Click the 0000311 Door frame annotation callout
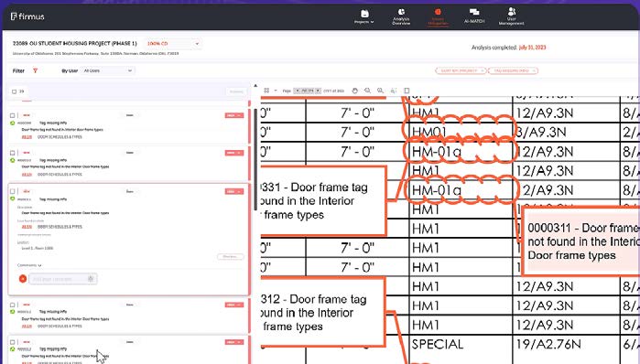This screenshot has width=640, height=364. [x=580, y=241]
